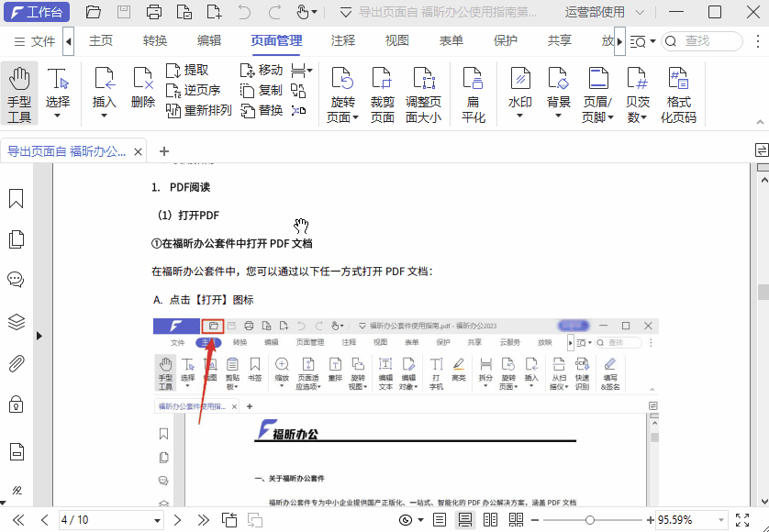Toggle two-page view in the status bar
Image resolution: width=769 pixels, height=532 pixels.
[x=491, y=518]
